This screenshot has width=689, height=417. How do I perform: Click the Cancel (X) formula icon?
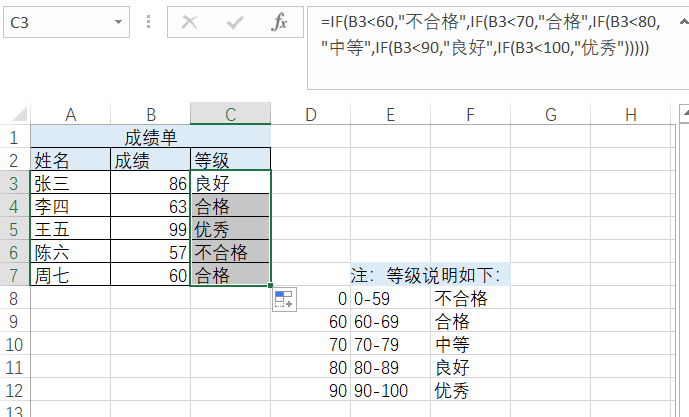(x=189, y=22)
